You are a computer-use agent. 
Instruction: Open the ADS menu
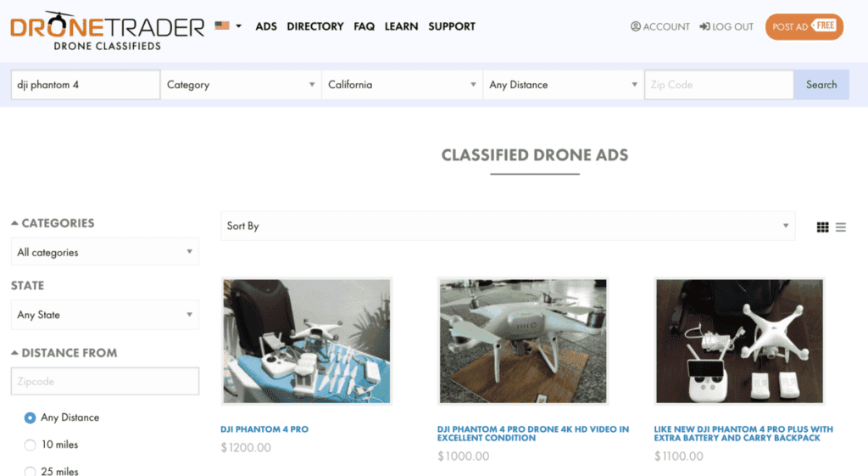[265, 26]
